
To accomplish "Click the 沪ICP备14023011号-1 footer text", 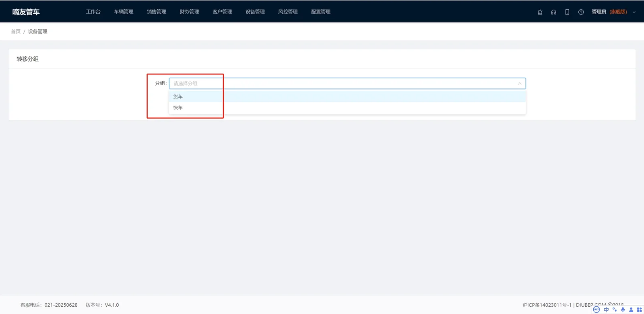I will 547,305.
